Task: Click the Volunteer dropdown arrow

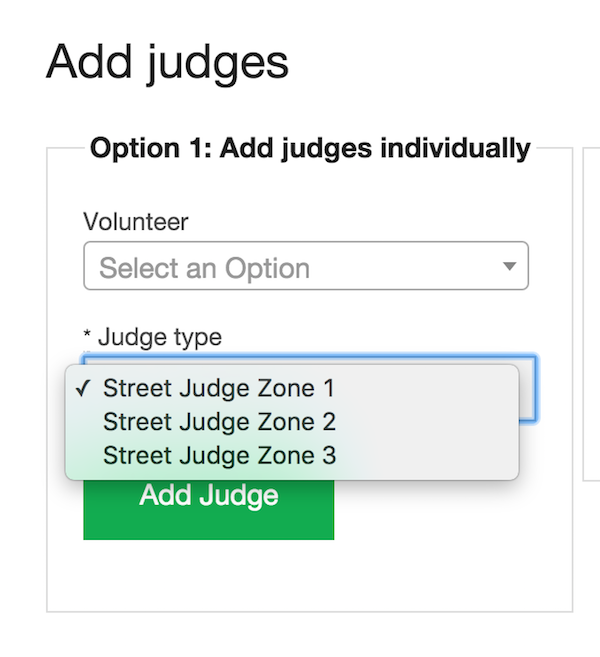Action: point(509,267)
